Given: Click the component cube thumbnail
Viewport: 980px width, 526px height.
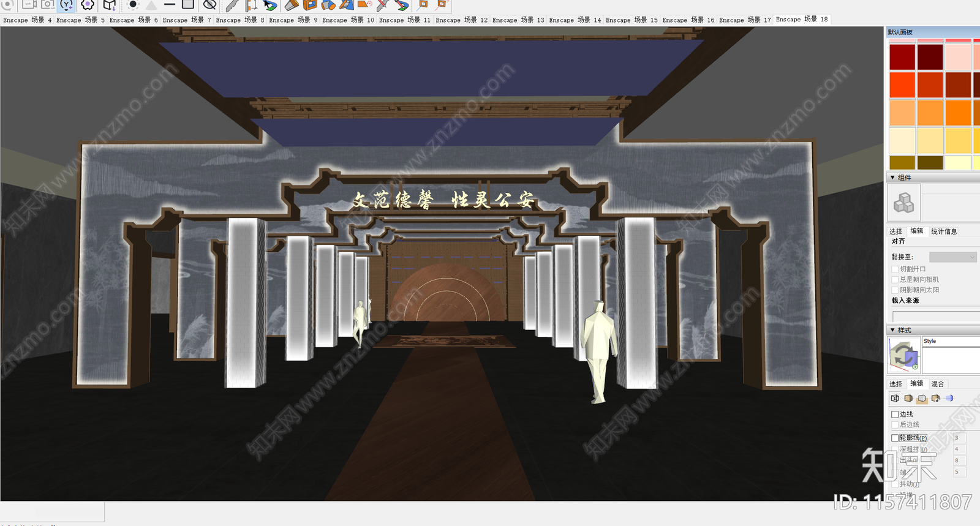Looking at the screenshot, I should (904, 203).
